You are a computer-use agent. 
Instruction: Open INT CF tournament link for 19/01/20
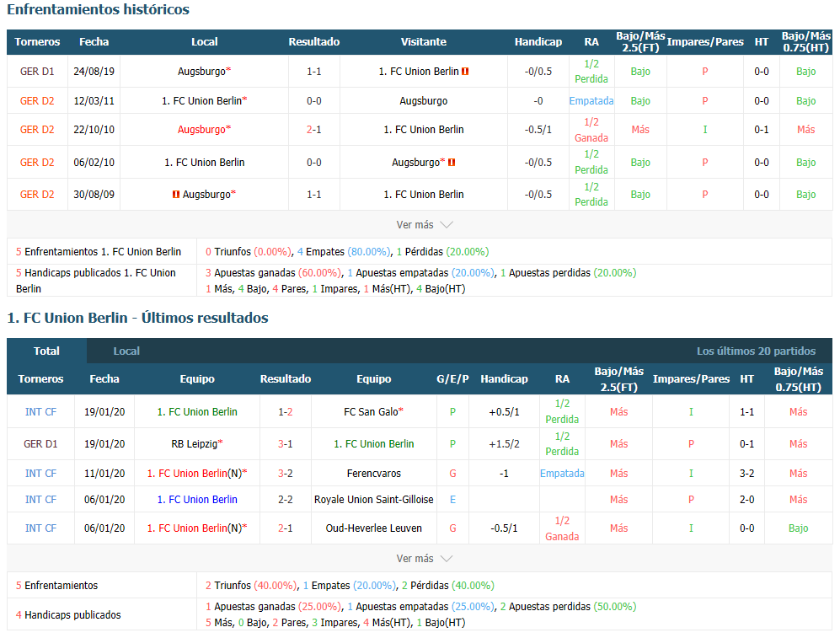point(40,412)
